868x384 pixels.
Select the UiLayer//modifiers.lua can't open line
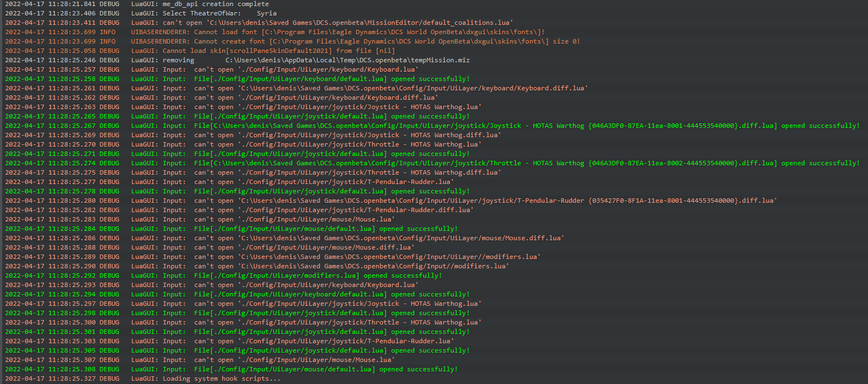click(x=272, y=257)
